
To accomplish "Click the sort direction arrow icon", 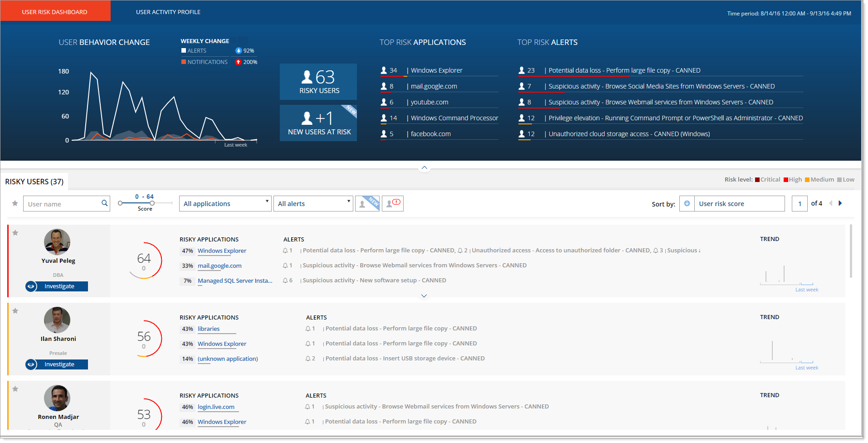I will (687, 204).
